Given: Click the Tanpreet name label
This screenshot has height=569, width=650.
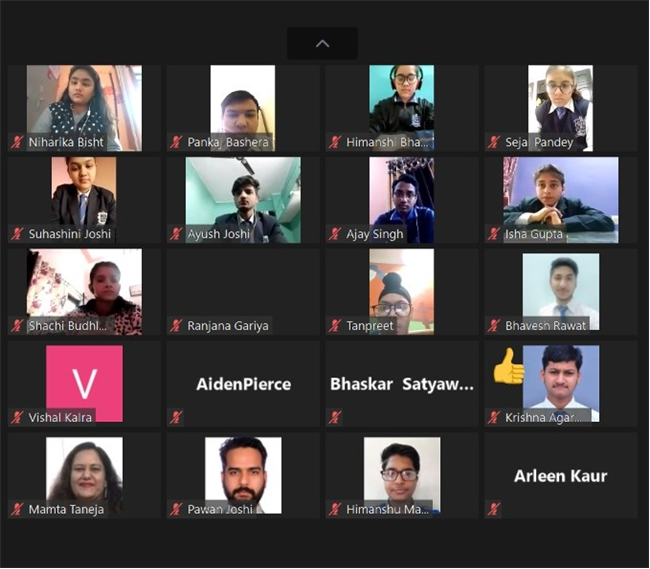Looking at the screenshot, I should point(370,326).
